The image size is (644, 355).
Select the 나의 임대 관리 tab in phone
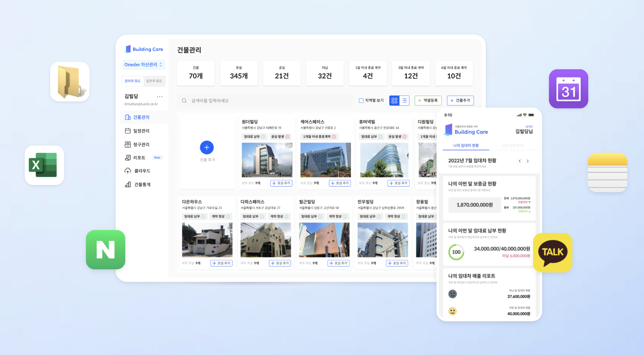[512, 146]
